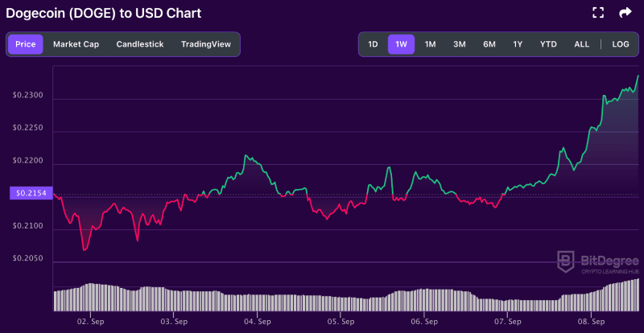Click the $0.2100 axis label
This screenshot has width=644, height=333.
[x=30, y=226]
